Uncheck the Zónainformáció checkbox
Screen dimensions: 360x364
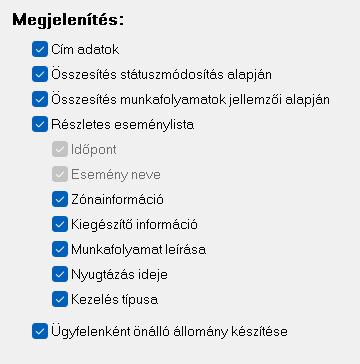point(60,199)
